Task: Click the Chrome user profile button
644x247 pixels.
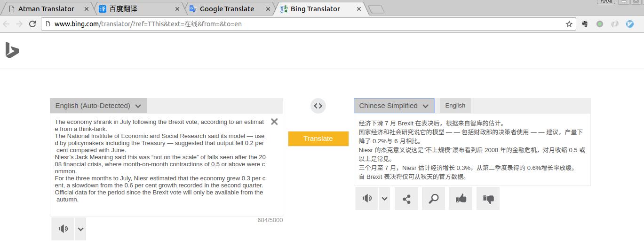Action: click(606, 2)
